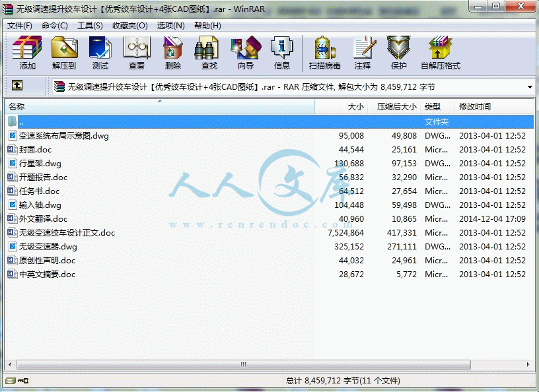539x392 pixels.
Task: Click the 测试 (Test) toolbar icon
Action: pos(100,48)
